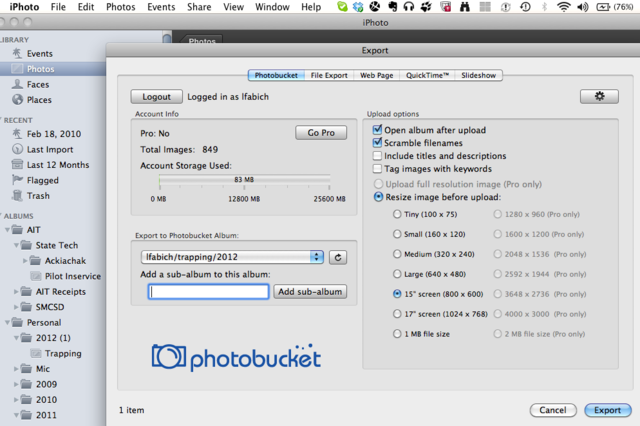Screen dimensions: 640x426
Task: Select Resize image before upload option
Action: click(x=379, y=197)
